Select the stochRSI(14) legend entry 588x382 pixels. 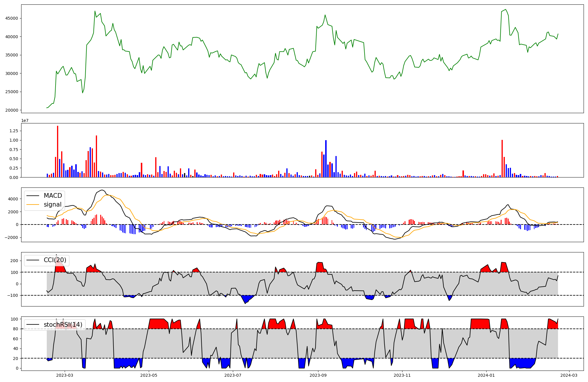pos(63,325)
